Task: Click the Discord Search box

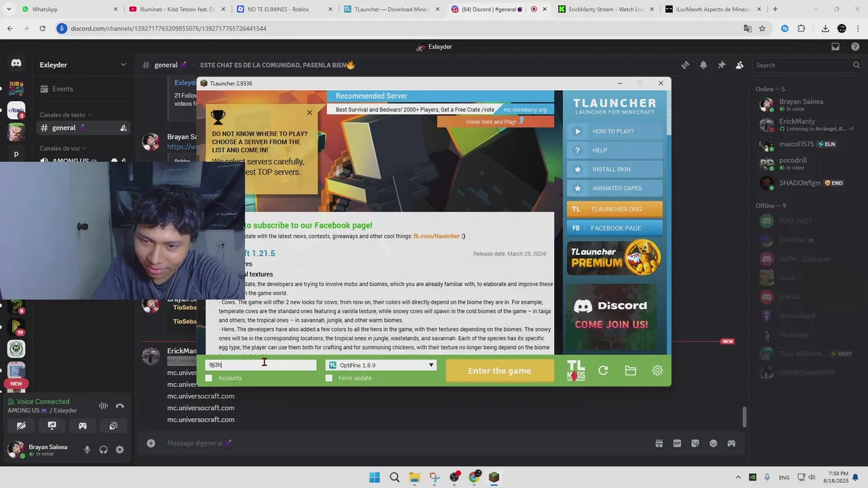Action: pyautogui.click(x=806, y=65)
